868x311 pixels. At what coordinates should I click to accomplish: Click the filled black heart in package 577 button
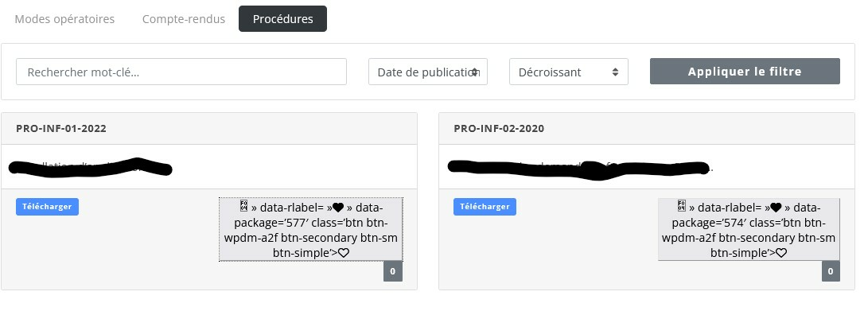pyautogui.click(x=337, y=208)
